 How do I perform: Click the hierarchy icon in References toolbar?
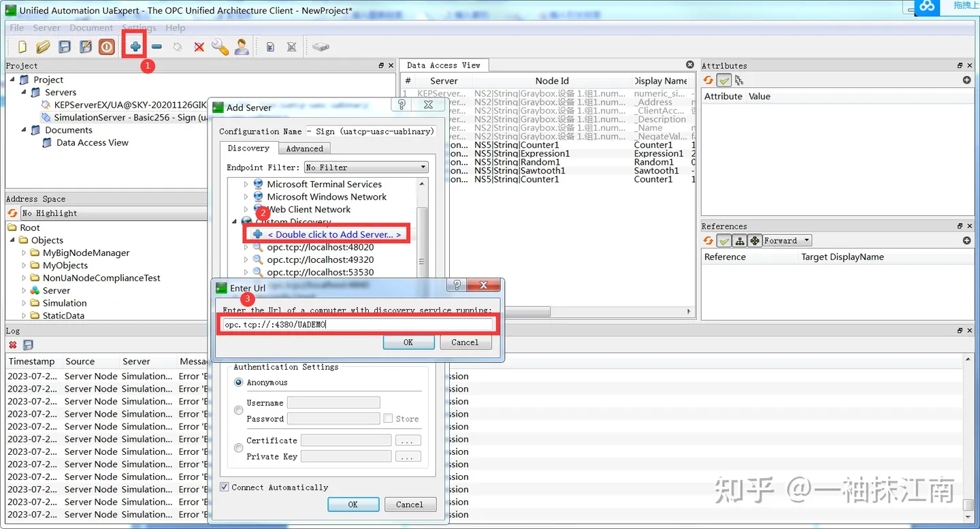tap(740, 240)
